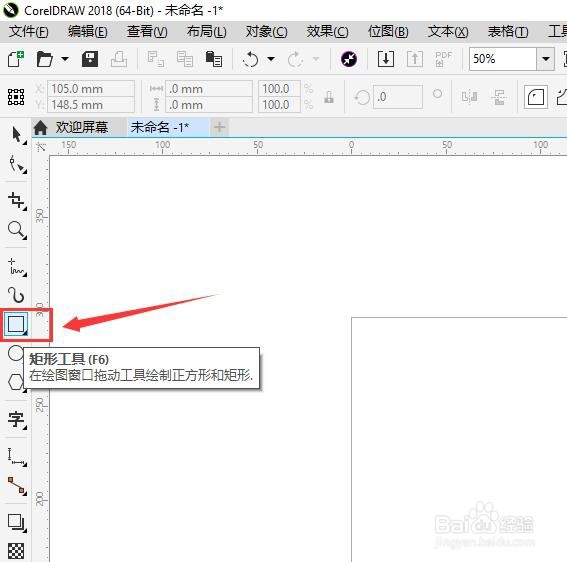567x562 pixels.
Task: Select the Parallel dimension tool
Action: (x=17, y=457)
